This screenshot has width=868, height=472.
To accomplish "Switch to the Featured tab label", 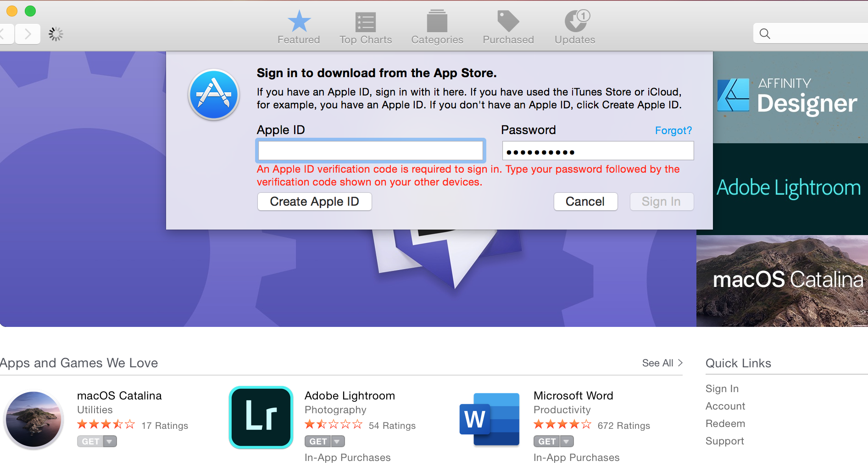I will (299, 40).
